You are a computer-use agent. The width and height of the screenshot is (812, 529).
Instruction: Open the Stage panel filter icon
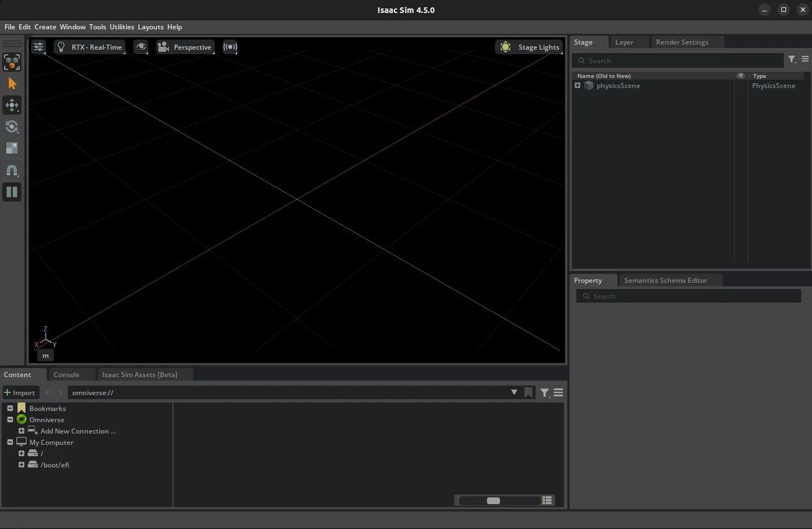click(x=792, y=59)
